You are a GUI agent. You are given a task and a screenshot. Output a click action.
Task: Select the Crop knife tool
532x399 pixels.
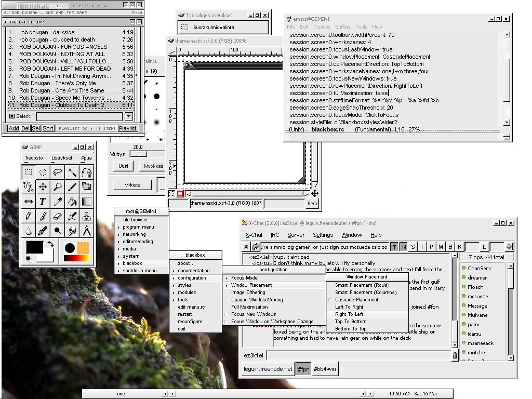pyautogui.click(x=72, y=187)
